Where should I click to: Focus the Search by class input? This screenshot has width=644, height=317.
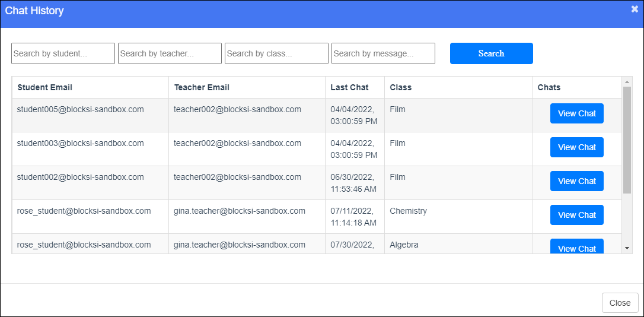(x=277, y=53)
